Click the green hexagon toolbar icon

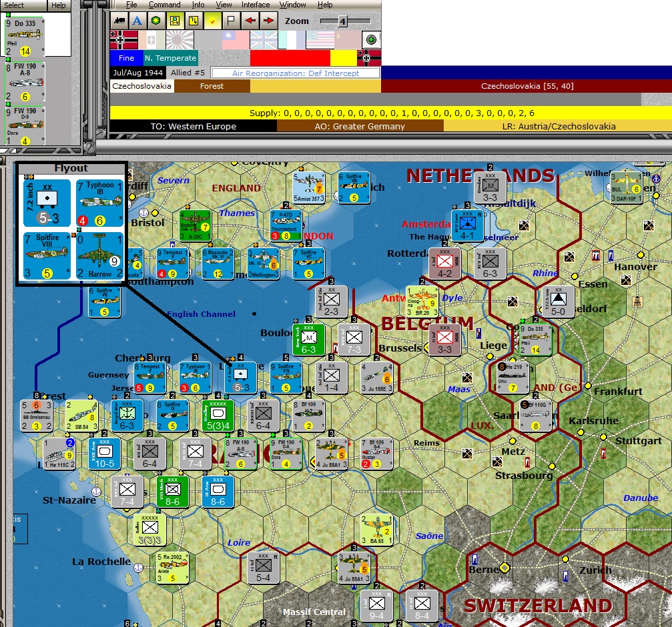156,21
